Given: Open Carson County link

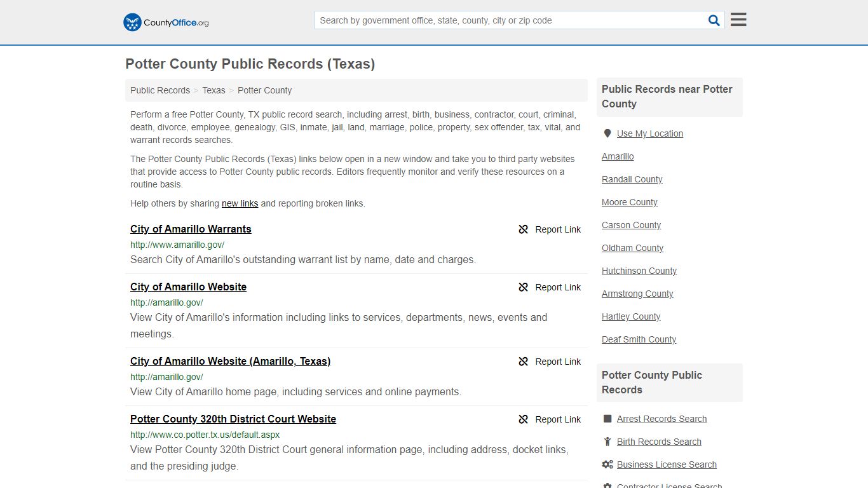Looking at the screenshot, I should (631, 225).
